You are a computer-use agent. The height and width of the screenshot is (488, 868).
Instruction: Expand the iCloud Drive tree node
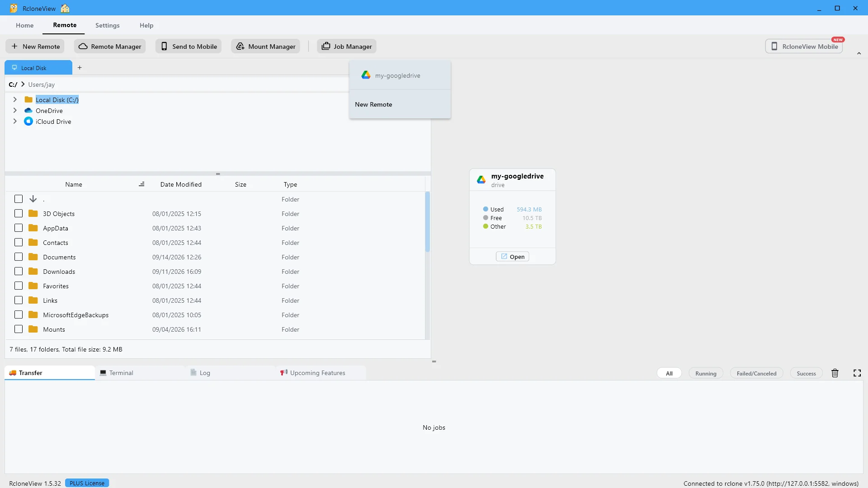coord(15,121)
